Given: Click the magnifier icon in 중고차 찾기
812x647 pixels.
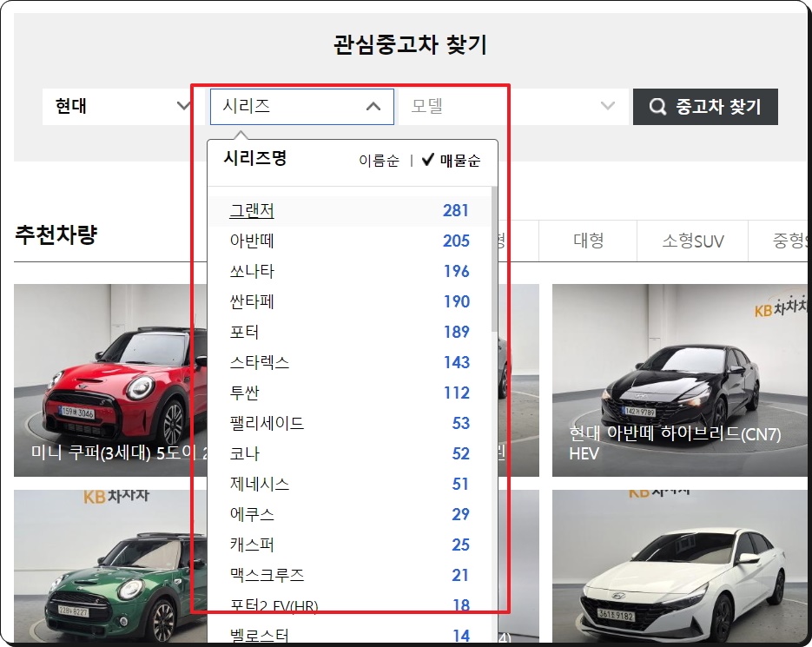Looking at the screenshot, I should 657,107.
